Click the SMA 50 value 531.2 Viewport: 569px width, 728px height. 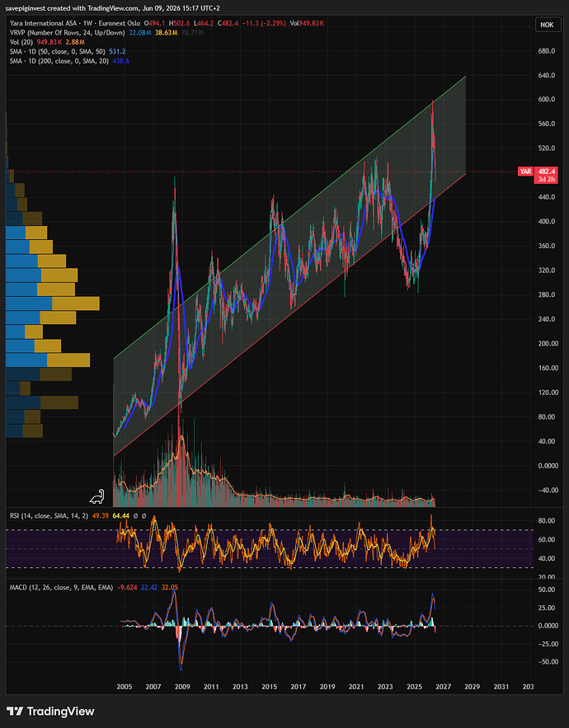pyautogui.click(x=117, y=51)
